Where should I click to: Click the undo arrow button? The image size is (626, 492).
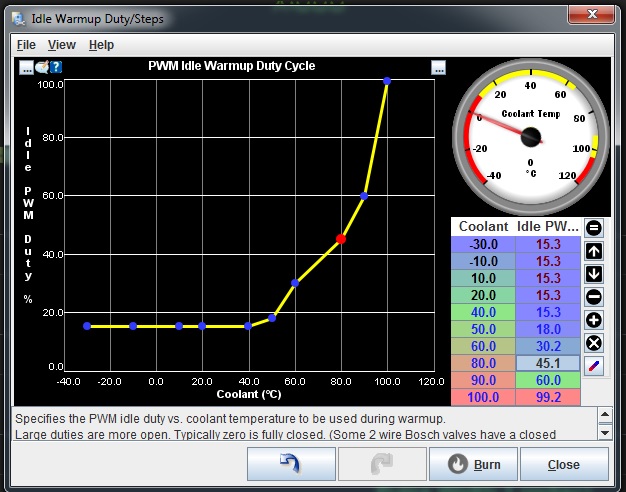(291, 465)
